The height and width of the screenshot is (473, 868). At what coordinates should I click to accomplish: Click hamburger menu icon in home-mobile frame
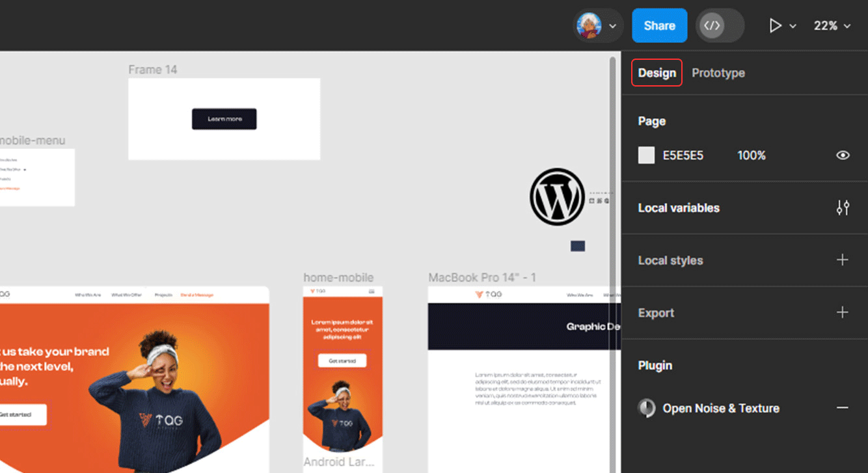tap(372, 291)
